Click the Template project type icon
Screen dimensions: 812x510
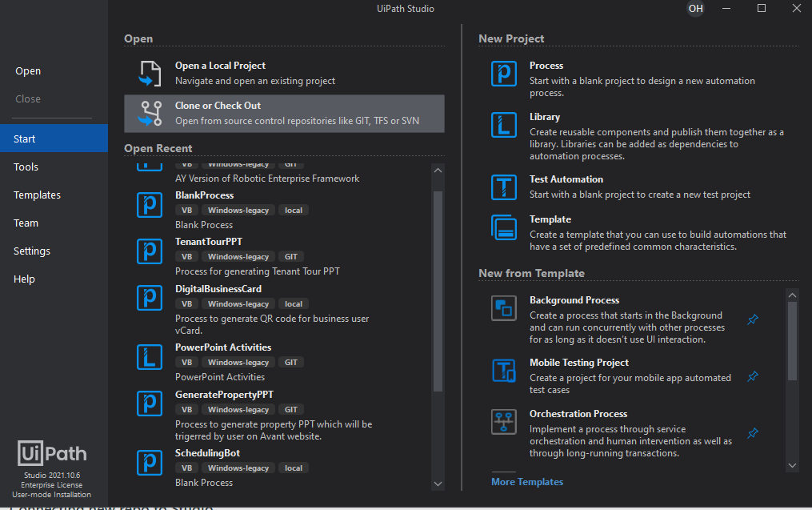point(504,227)
